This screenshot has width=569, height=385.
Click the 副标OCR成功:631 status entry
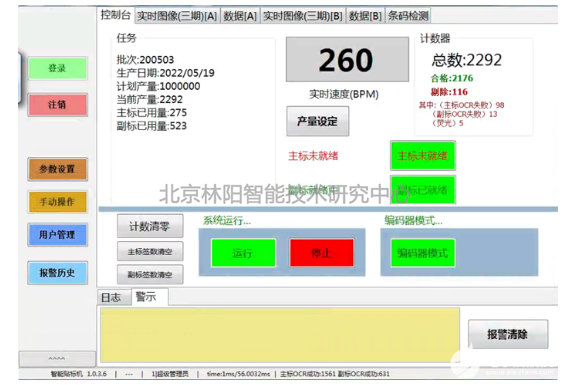(364, 374)
